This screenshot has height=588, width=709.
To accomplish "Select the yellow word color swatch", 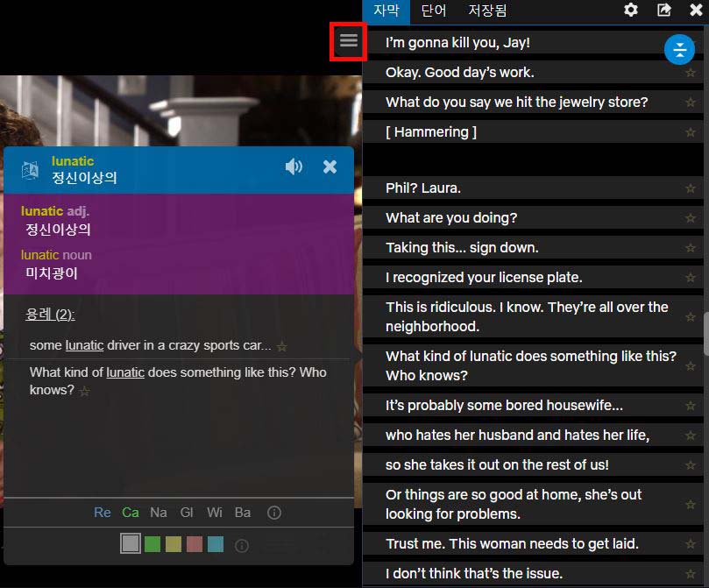I will 174,544.
